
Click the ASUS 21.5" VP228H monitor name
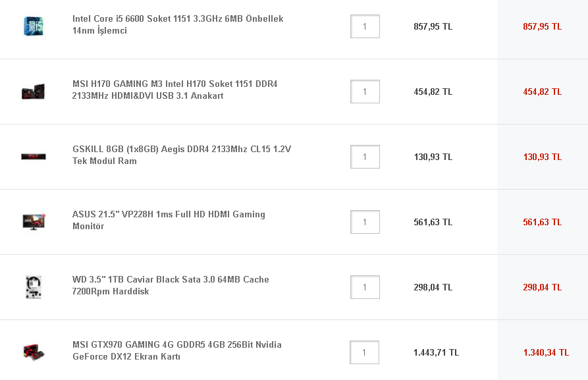169,220
